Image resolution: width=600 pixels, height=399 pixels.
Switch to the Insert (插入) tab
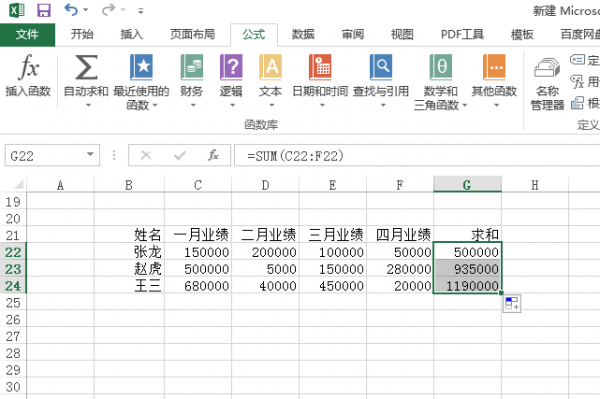tap(132, 34)
